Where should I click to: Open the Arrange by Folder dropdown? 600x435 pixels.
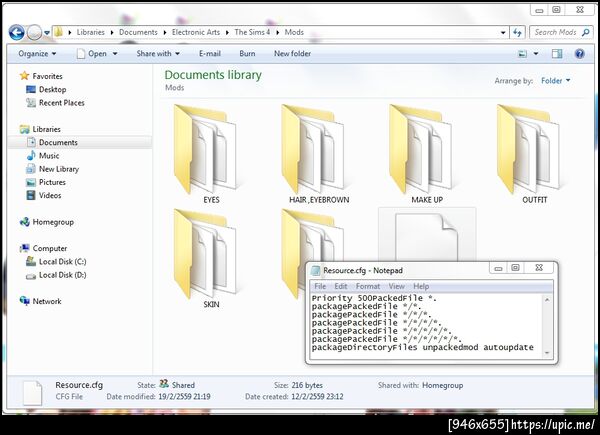[x=555, y=81]
